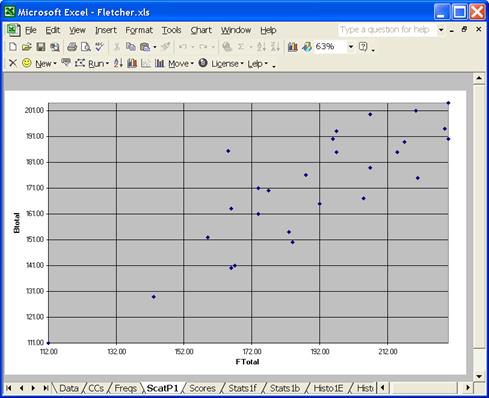Go to last sheet tab navigation arrow
489x398 pixels.
(46, 388)
